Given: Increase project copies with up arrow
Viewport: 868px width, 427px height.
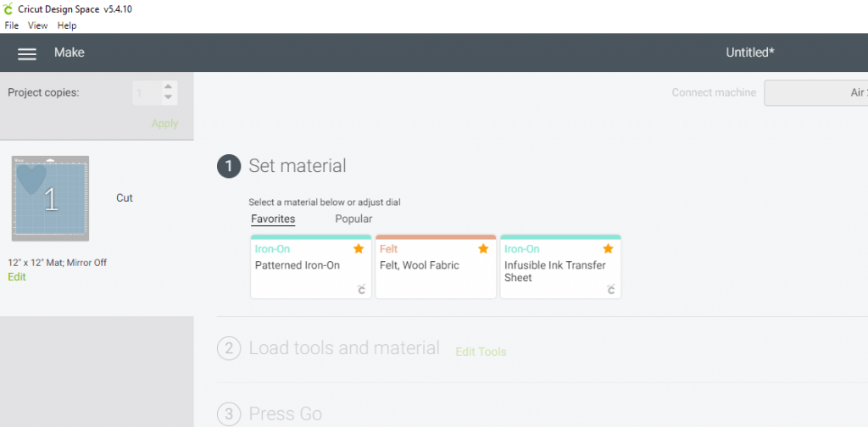Looking at the screenshot, I should 169,86.
